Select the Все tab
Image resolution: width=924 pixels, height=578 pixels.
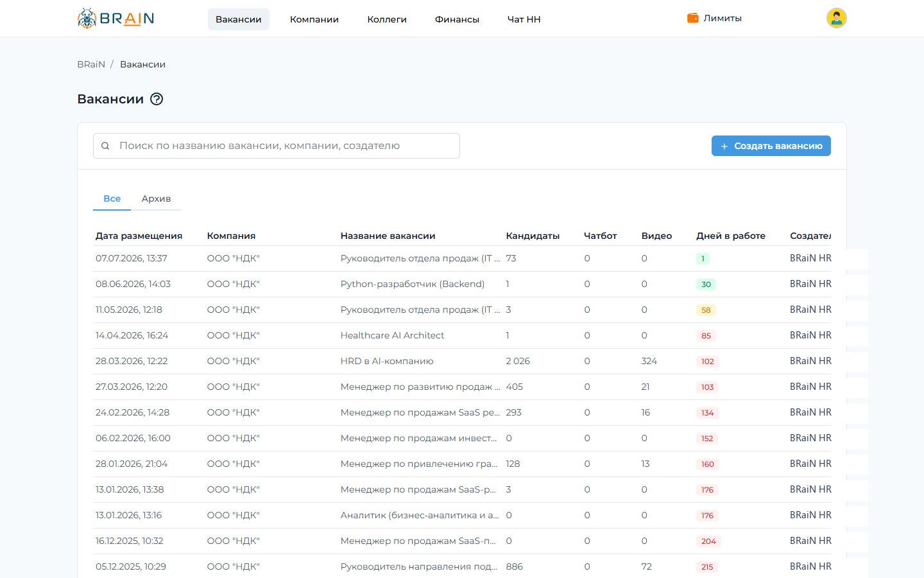[112, 198]
